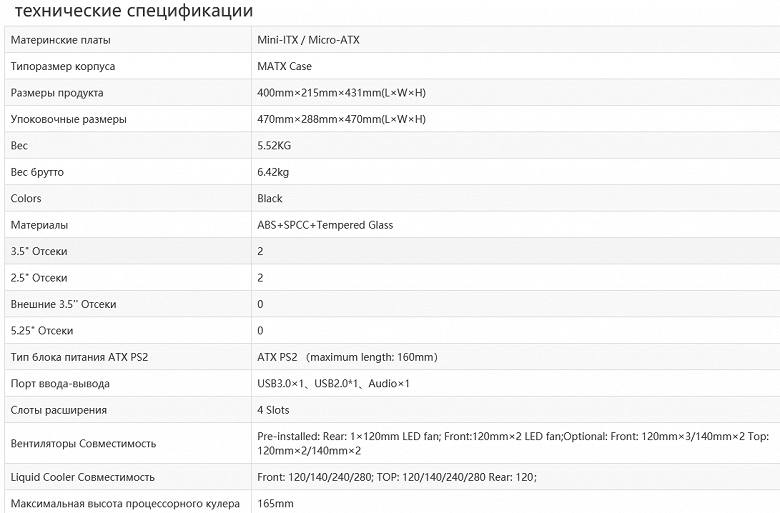Click the 470mm×288mm×470mm packaging dimensions value
Viewport: 780px width, 513px height.
coord(341,119)
